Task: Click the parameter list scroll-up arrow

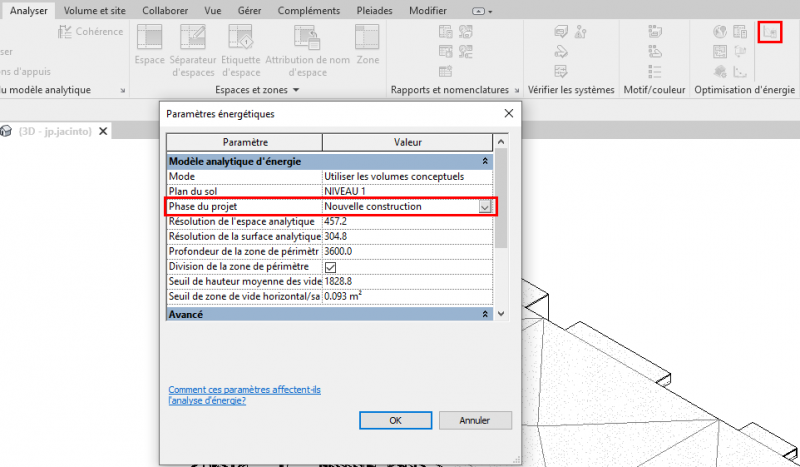Action: click(x=501, y=141)
